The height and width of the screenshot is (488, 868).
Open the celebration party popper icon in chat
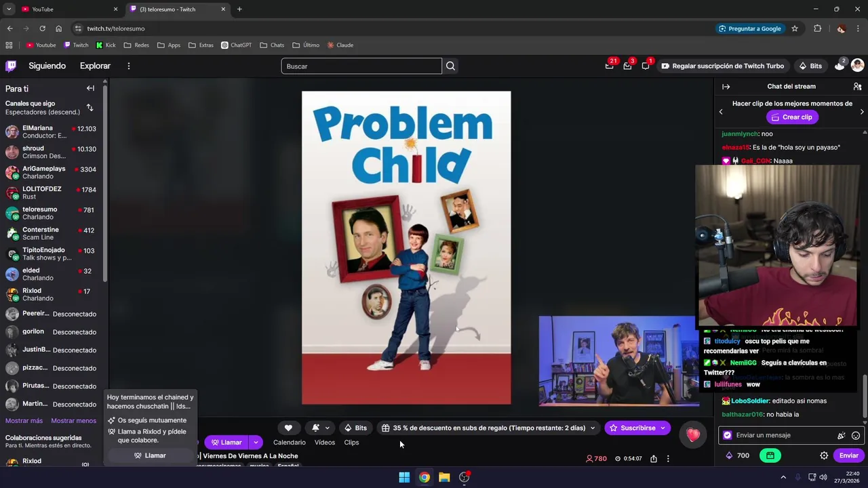(x=841, y=436)
